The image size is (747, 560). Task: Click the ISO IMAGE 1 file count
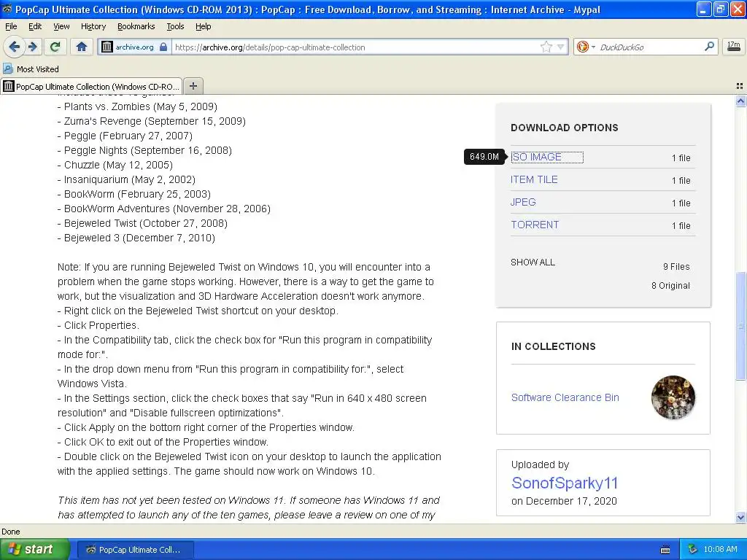pos(681,158)
